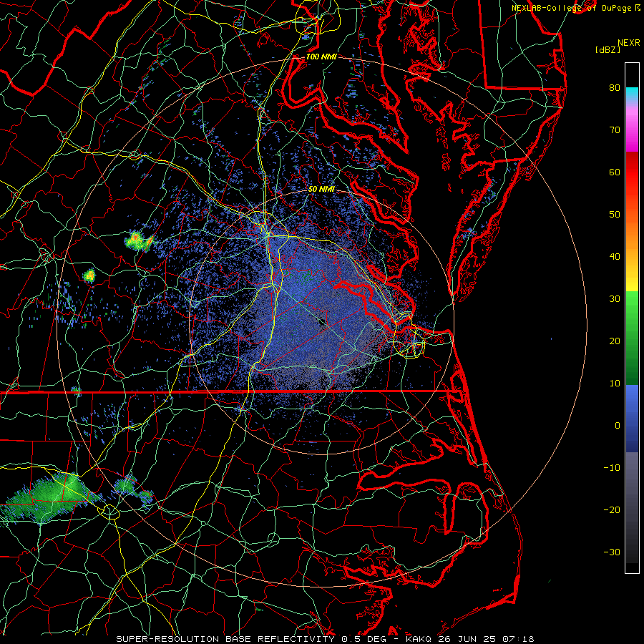Click the NEXLAB-College of DuPage title text
The image size is (644, 644).
(572, 8)
